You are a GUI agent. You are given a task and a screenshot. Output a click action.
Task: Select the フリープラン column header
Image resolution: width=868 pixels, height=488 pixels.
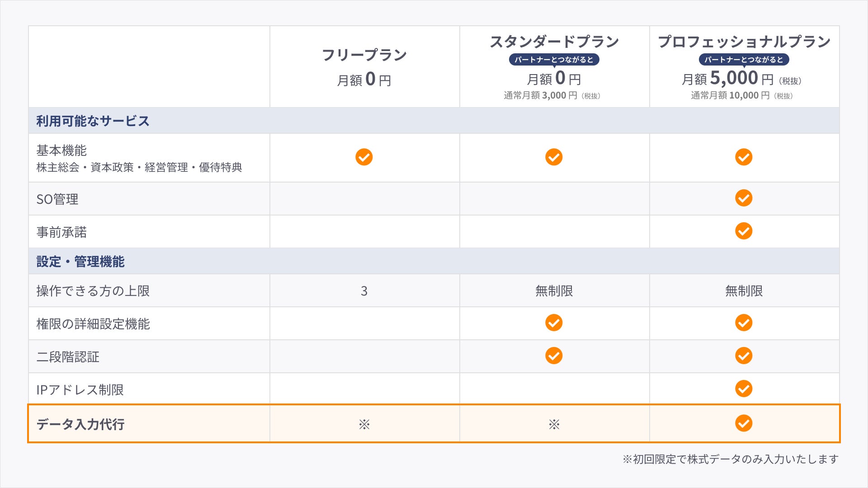tap(364, 55)
